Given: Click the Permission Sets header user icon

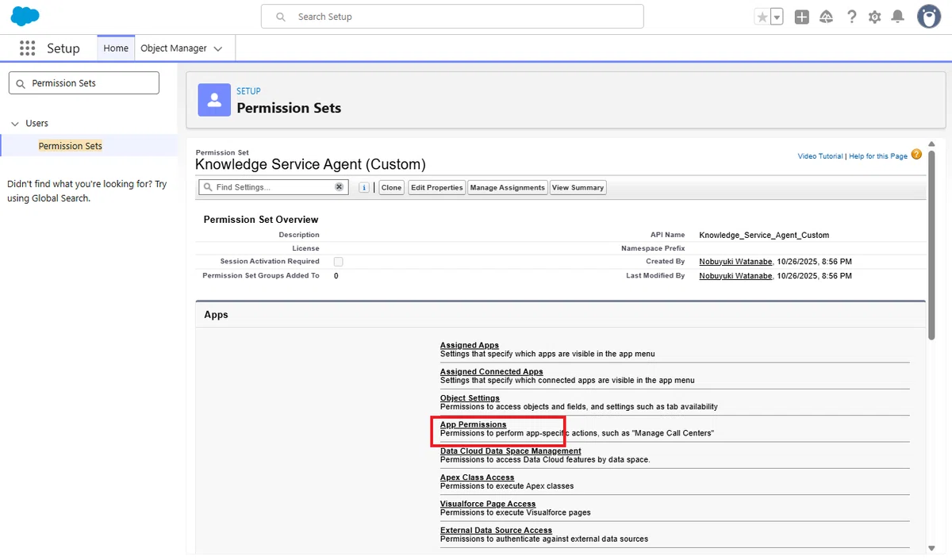Looking at the screenshot, I should tap(214, 100).
